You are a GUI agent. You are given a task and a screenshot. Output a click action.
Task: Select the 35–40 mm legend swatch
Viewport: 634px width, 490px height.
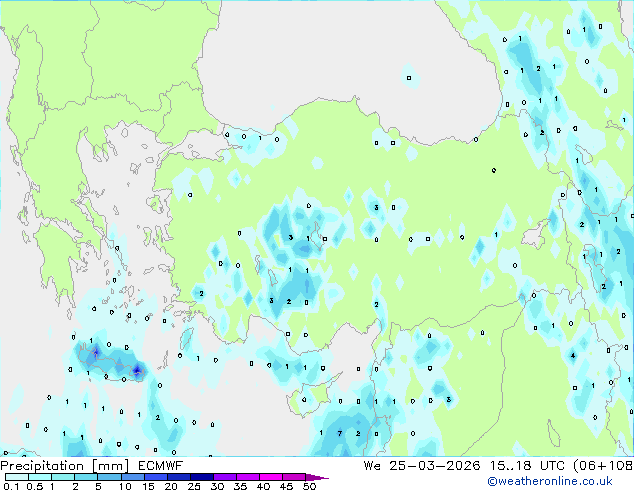coord(248,477)
